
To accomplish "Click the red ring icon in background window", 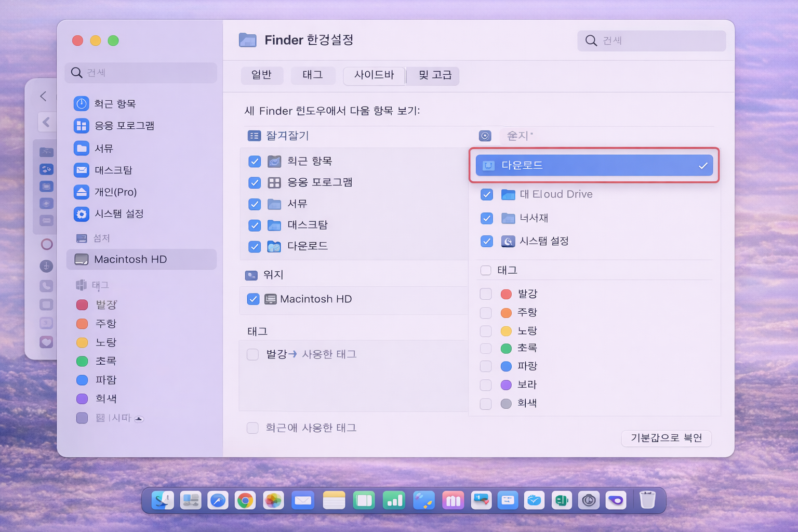I will pyautogui.click(x=46, y=244).
